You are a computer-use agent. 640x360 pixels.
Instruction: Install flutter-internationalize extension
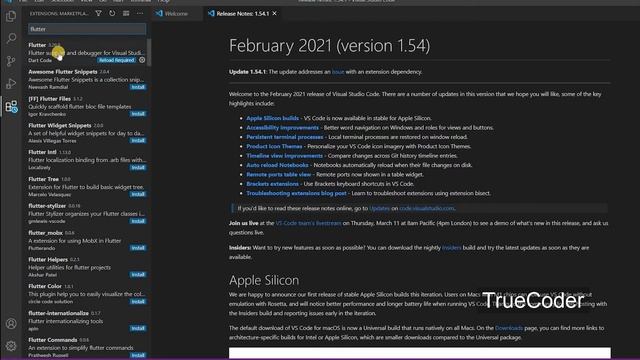coord(138,328)
